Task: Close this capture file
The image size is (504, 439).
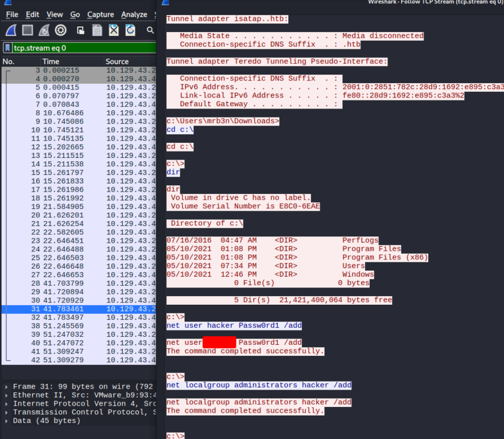Action: [114, 30]
